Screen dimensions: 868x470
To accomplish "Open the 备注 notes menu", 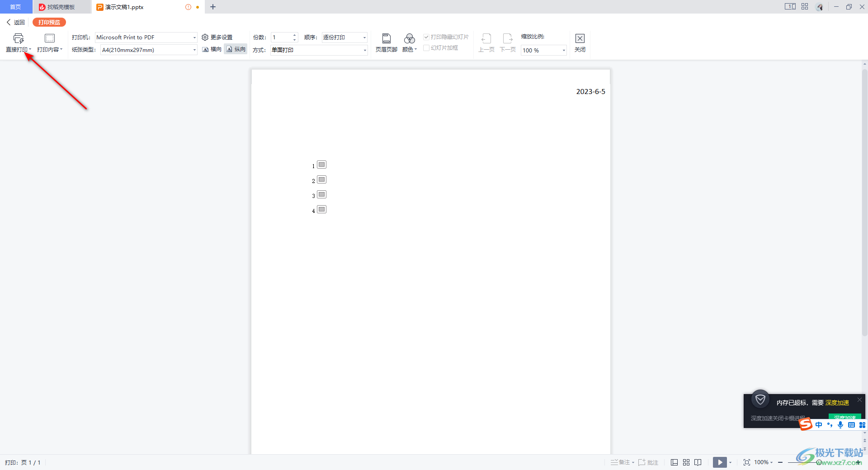I will [x=622, y=462].
